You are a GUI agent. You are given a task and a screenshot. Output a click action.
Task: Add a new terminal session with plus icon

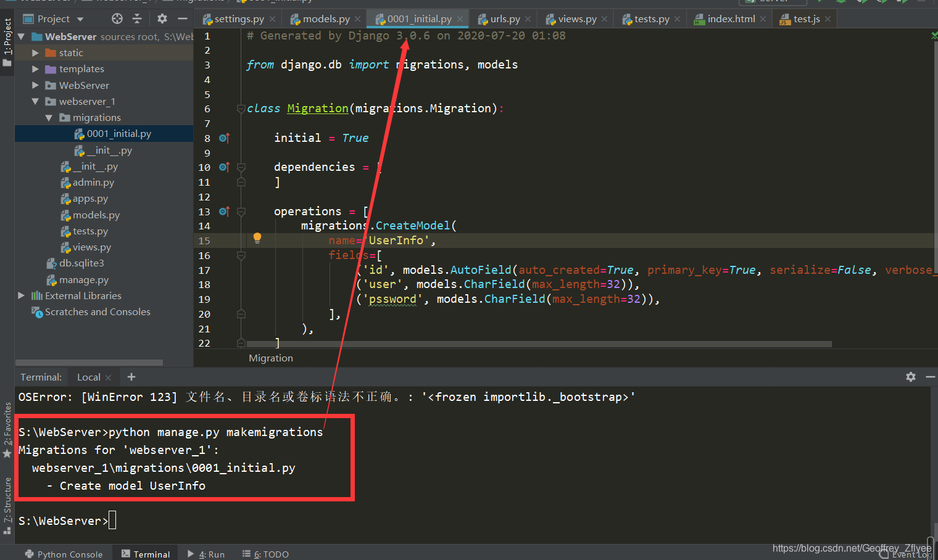coord(131,377)
